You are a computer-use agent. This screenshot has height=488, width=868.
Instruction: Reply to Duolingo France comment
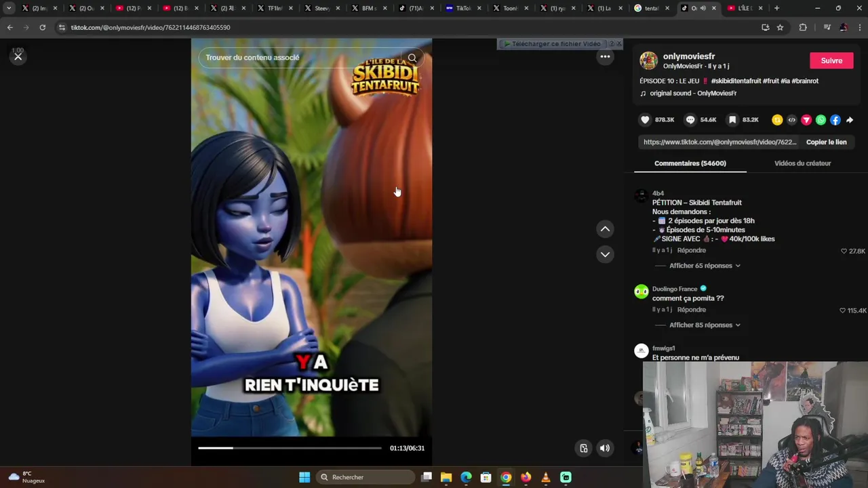coord(692,310)
